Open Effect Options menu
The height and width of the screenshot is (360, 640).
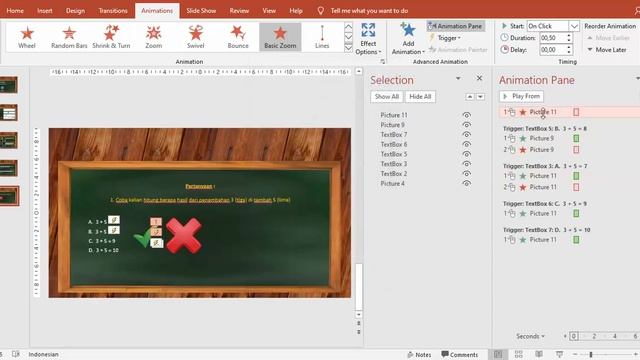click(368, 38)
